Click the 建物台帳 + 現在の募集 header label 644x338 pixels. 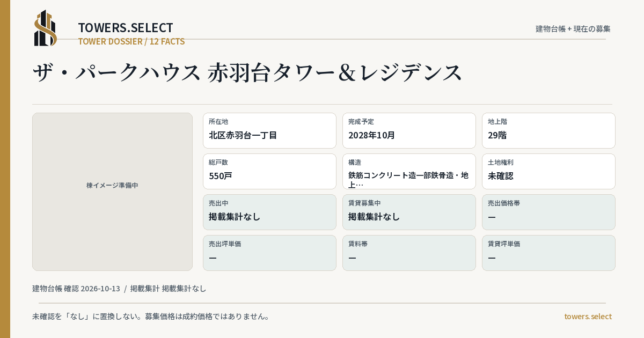click(573, 29)
